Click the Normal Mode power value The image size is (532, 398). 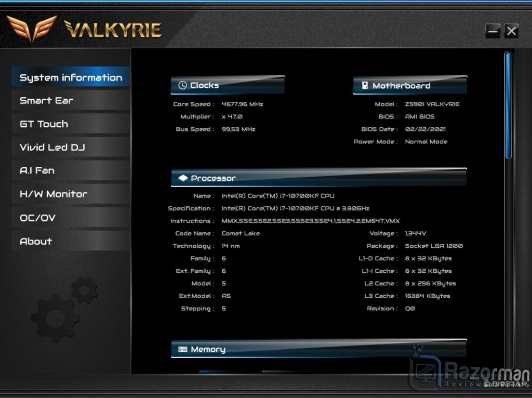click(x=426, y=142)
